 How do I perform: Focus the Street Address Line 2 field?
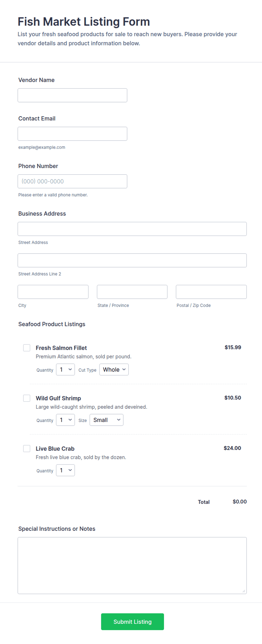click(x=132, y=260)
